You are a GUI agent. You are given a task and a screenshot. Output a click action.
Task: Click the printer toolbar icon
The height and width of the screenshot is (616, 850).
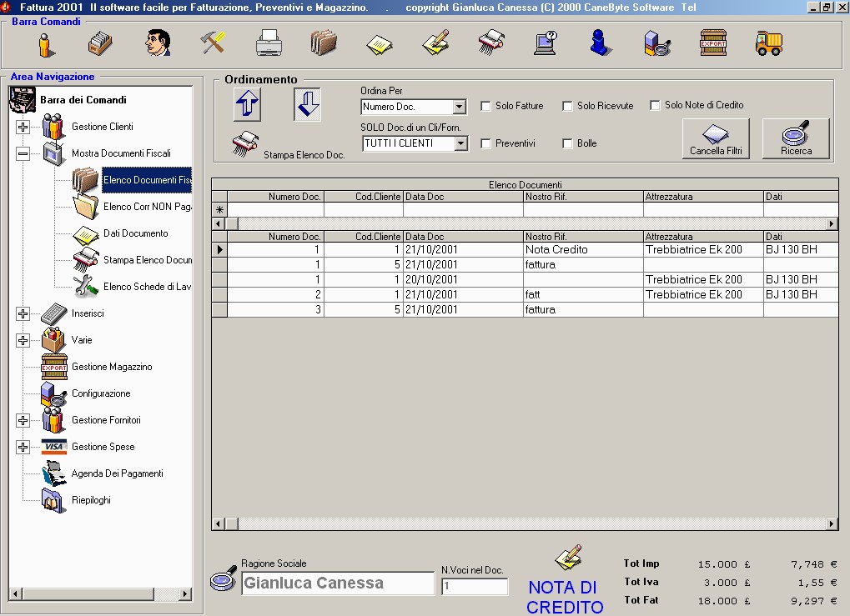(x=269, y=43)
